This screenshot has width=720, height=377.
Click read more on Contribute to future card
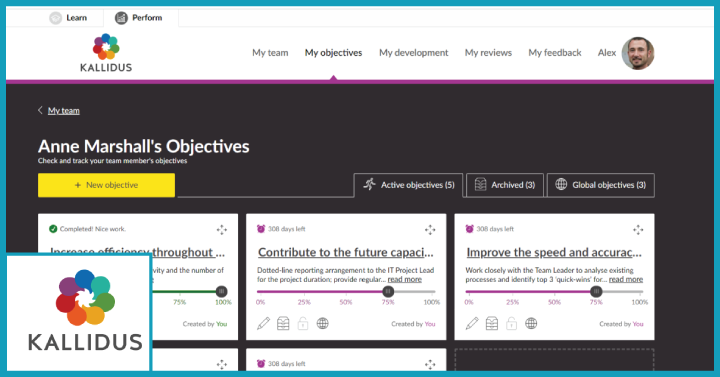pyautogui.click(x=405, y=279)
